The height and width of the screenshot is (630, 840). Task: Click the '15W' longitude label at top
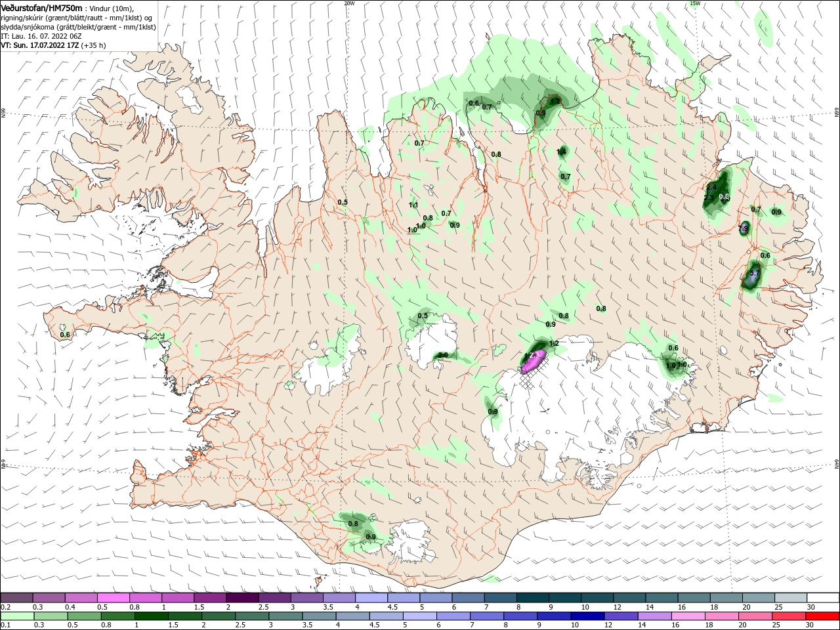click(x=695, y=3)
